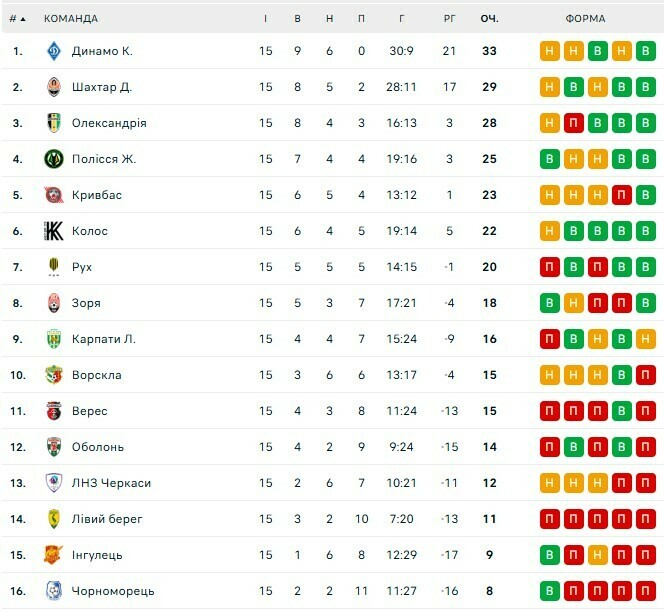Click the Лівий берег team name
The image size is (664, 612).
107,519
